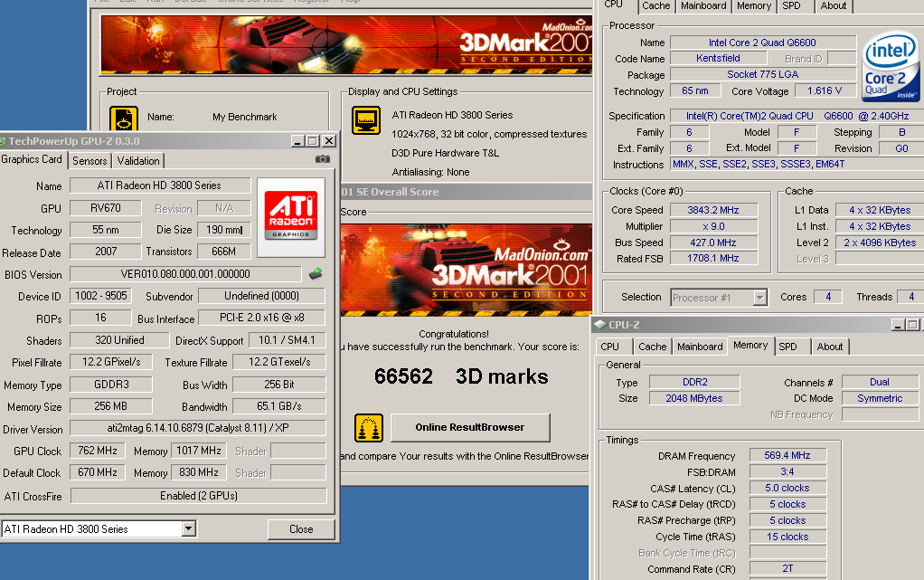Open SPD tab in upper CPU-Z window
This screenshot has width=924, height=580.
[x=791, y=6]
